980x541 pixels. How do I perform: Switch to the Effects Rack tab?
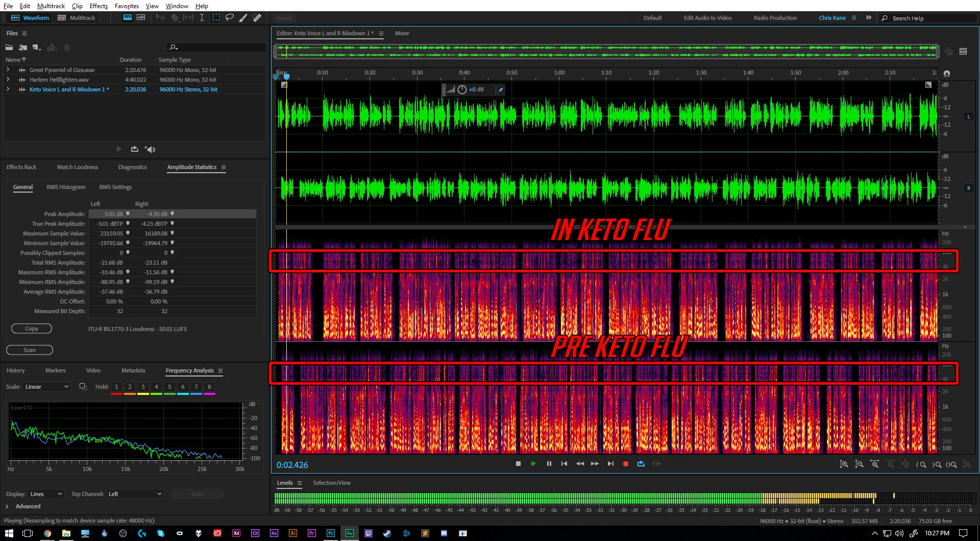21,167
